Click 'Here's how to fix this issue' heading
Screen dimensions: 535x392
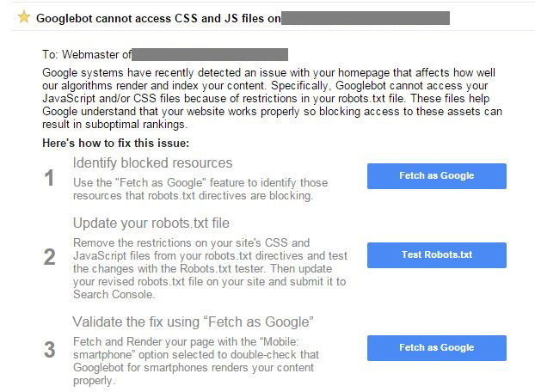click(x=115, y=143)
